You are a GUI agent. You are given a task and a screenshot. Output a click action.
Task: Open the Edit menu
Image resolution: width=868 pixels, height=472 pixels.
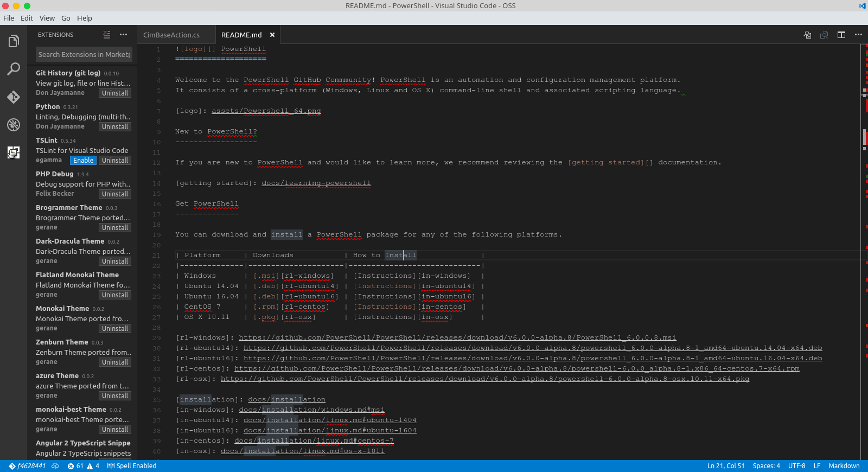[27, 18]
